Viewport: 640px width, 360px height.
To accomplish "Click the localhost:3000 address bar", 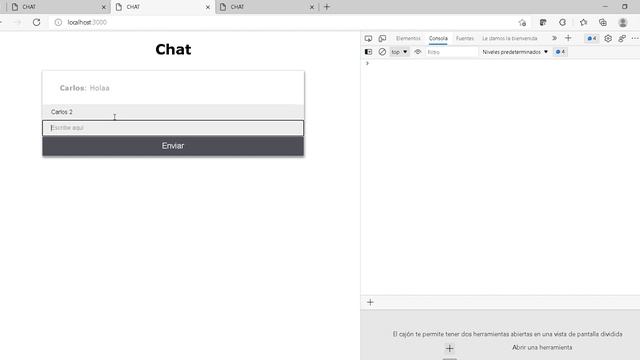I will tap(282, 22).
